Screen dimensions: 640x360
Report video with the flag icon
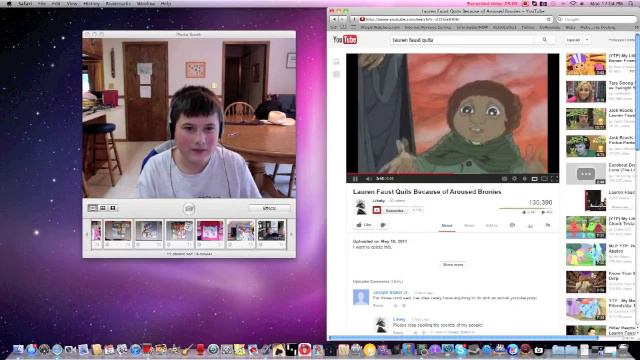pyautogui.click(x=548, y=225)
